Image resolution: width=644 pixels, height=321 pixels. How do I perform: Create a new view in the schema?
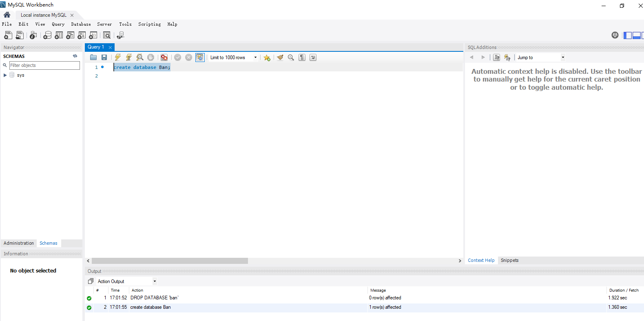click(x=70, y=35)
